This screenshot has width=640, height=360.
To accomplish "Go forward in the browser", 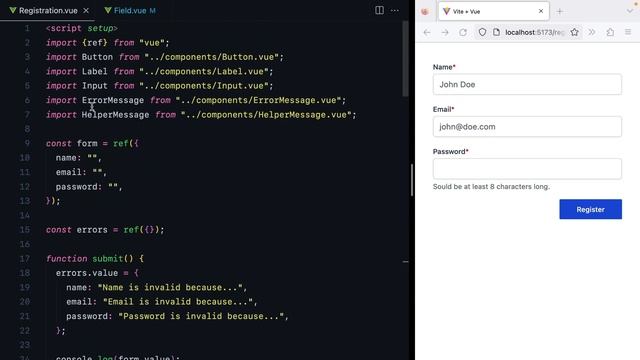I will coord(445,32).
